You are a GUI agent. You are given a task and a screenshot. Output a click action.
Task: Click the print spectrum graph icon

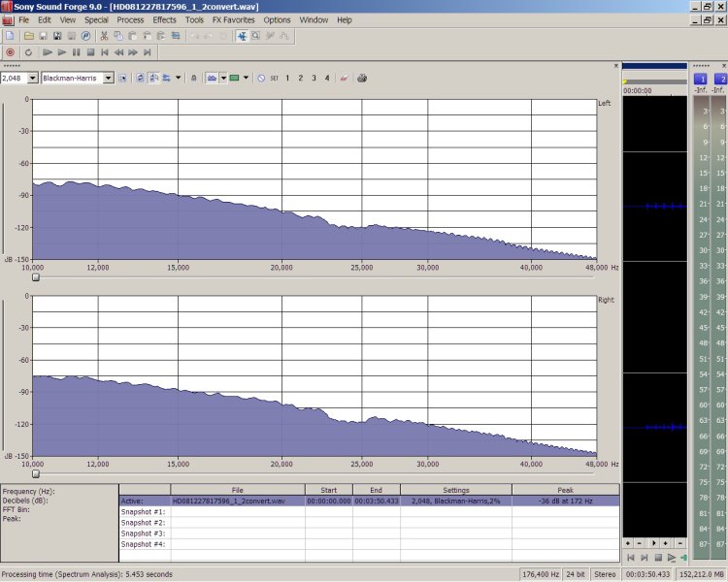pos(362,78)
